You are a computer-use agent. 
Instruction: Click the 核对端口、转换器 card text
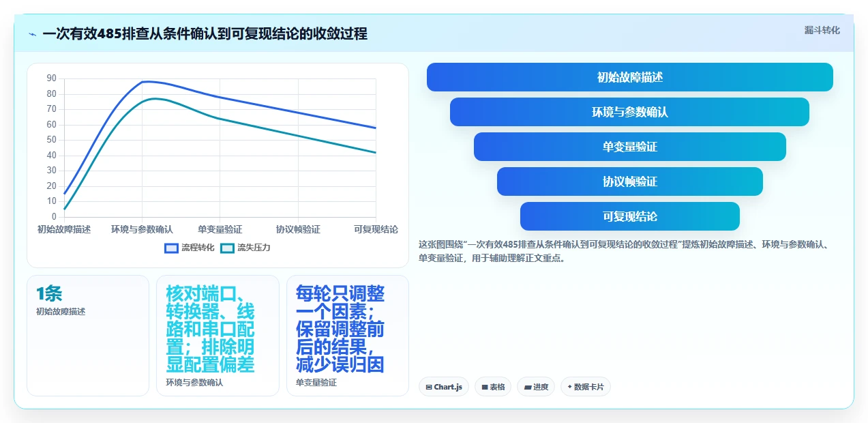(210, 330)
